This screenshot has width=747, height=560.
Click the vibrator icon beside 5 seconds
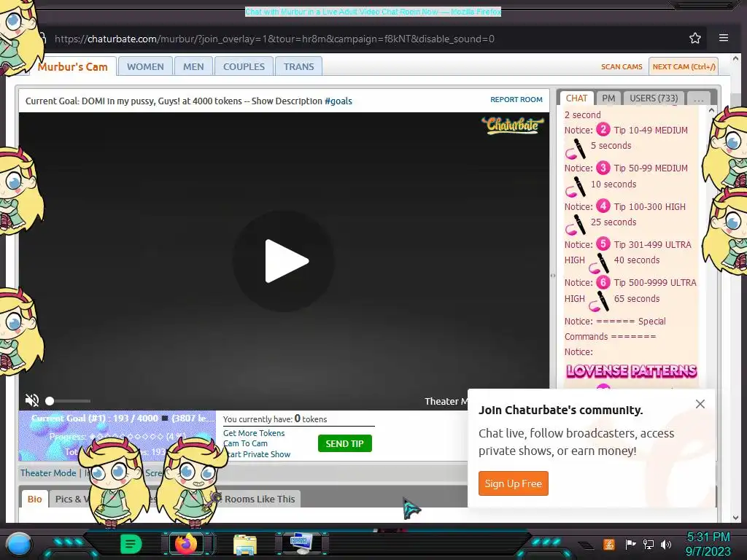point(576,149)
